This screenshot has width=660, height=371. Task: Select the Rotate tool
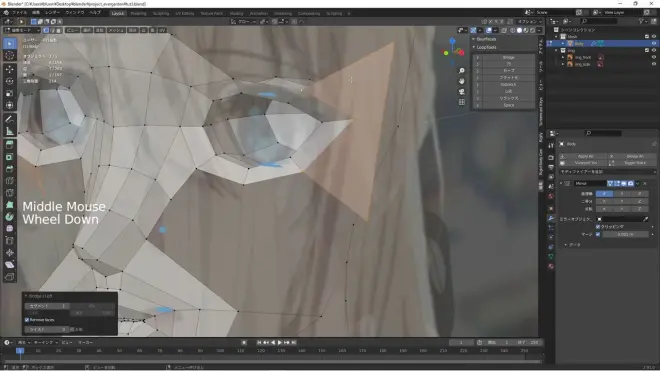click(10, 81)
